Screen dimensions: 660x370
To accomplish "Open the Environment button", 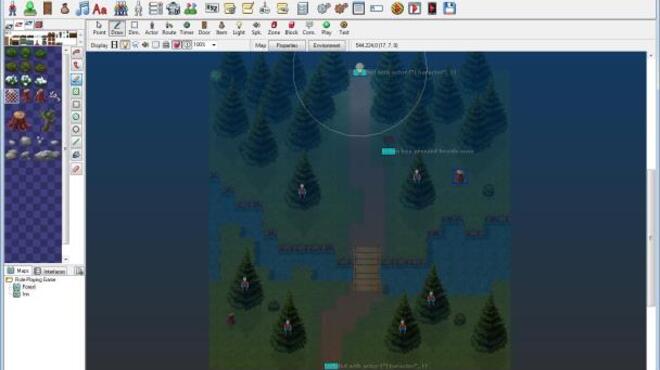I will [326, 45].
